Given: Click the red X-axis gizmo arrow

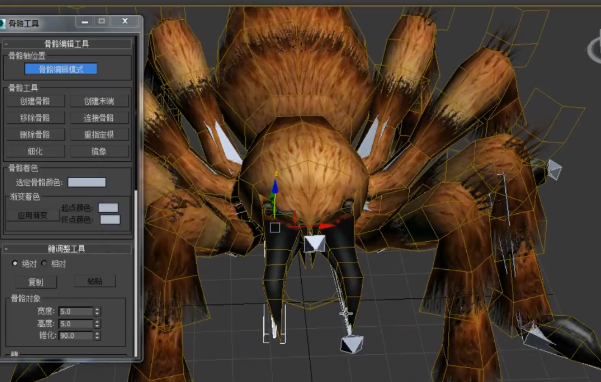Looking at the screenshot, I should [x=327, y=226].
